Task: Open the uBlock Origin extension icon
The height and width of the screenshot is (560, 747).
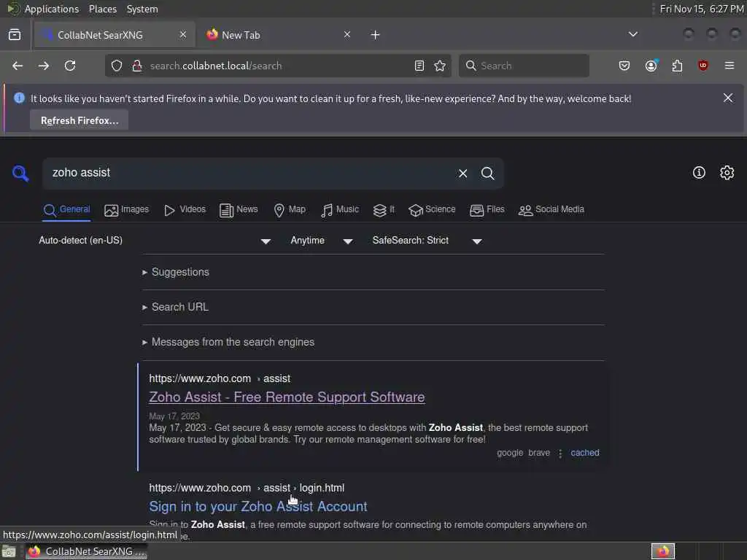Action: [703, 66]
